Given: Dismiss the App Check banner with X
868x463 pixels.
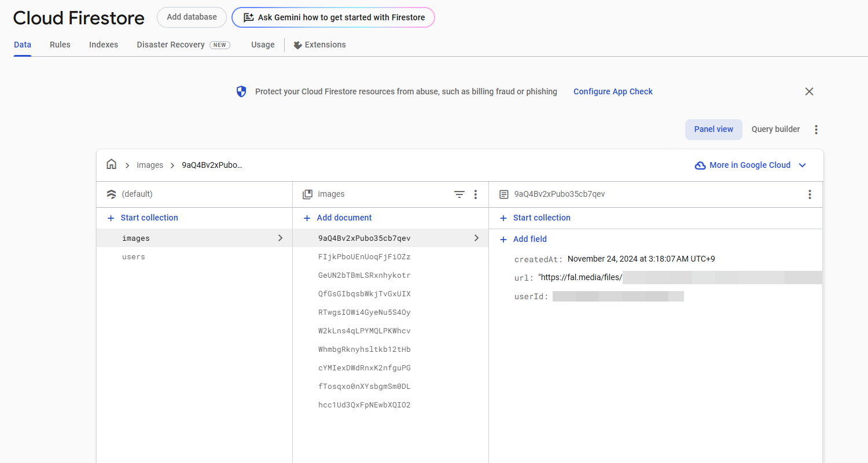Looking at the screenshot, I should (x=809, y=91).
